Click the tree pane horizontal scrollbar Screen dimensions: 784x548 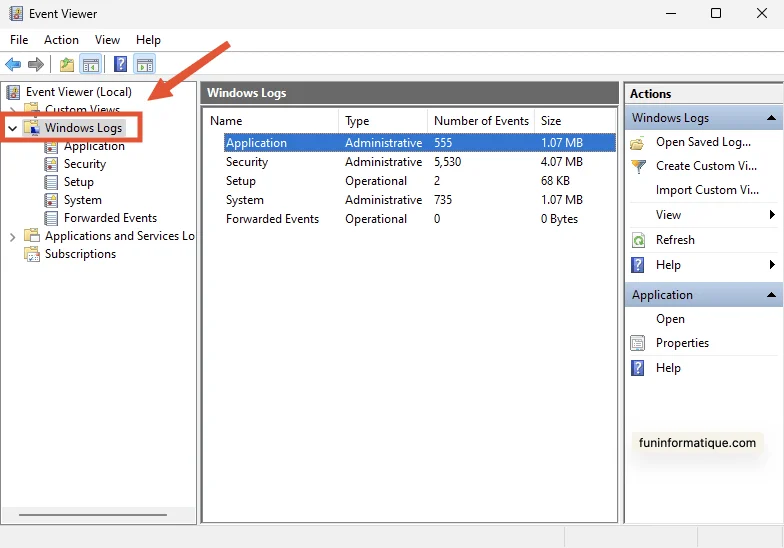click(x=93, y=514)
